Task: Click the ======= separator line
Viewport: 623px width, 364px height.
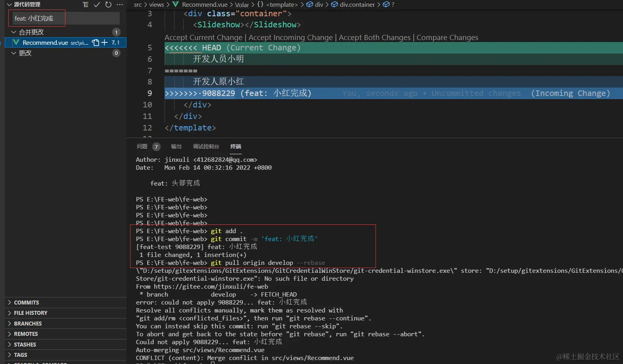Action: tap(181, 71)
